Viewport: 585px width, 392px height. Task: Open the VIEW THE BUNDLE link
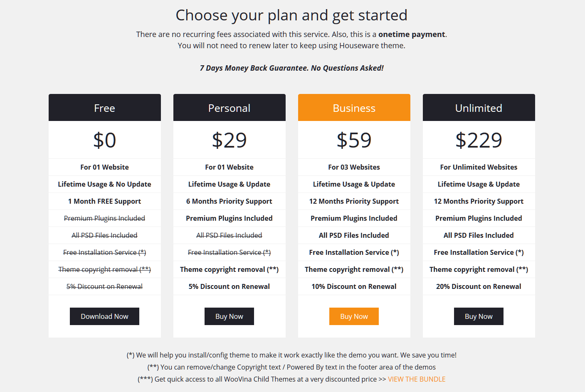(x=417, y=379)
